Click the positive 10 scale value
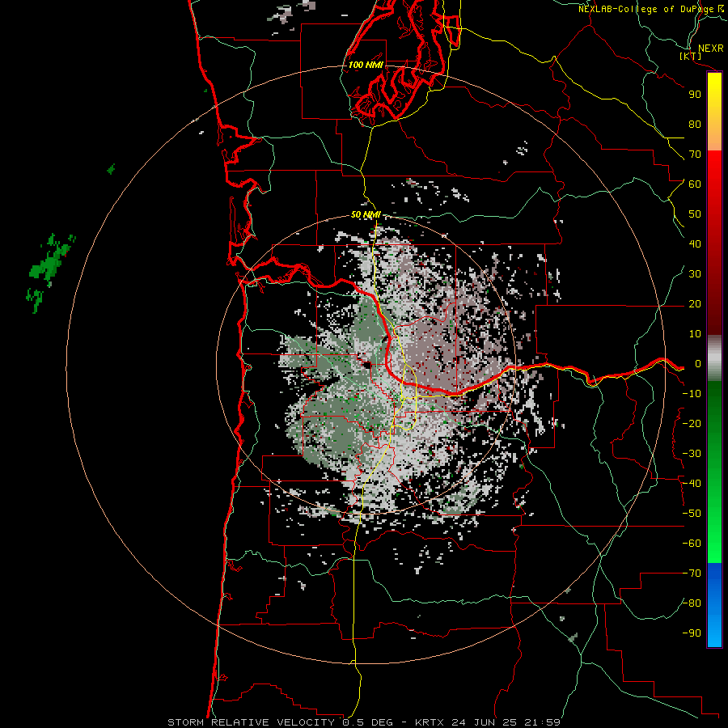This screenshot has width=728, height=728. click(695, 334)
